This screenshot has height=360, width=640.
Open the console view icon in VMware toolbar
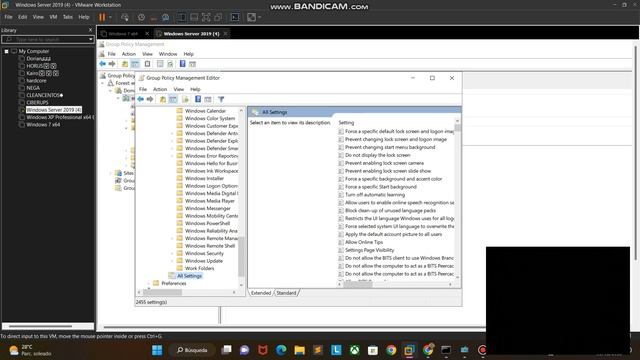pos(235,17)
